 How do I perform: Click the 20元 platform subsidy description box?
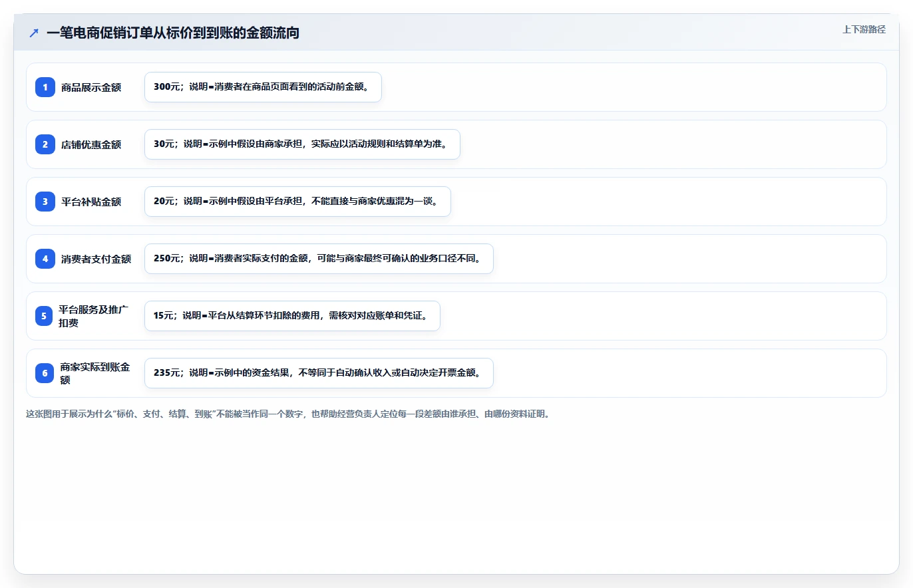[x=297, y=202]
